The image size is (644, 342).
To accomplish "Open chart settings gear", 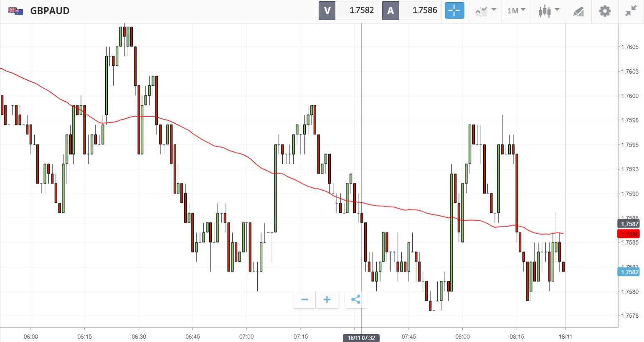I will (605, 11).
